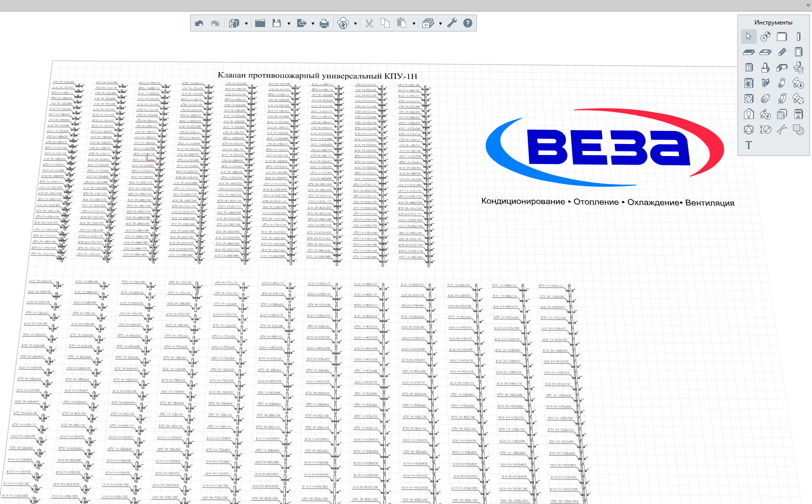Viewport: 812px width, 504px height.
Task: Expand the 3D view dropdown arrow
Action: [246, 23]
